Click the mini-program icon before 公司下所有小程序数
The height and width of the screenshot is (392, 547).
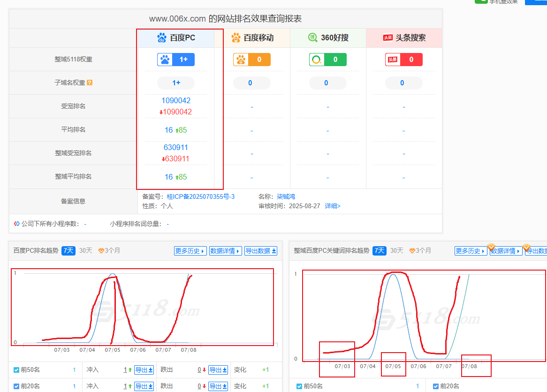click(x=16, y=224)
